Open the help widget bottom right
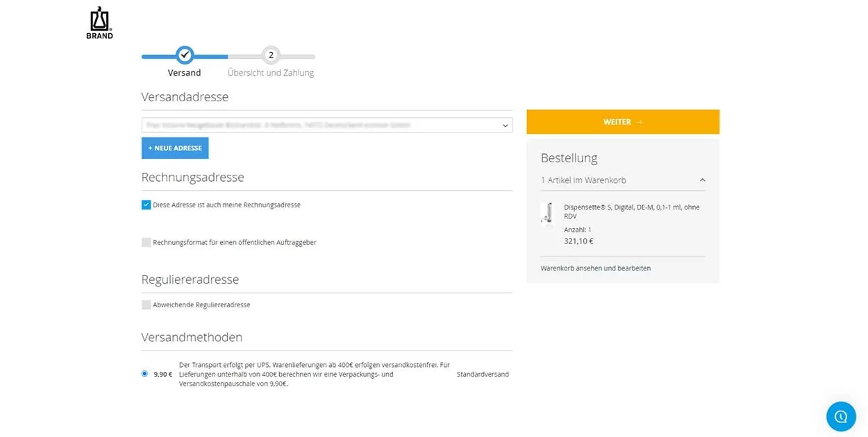Screen dimensions: 868x437 point(841,416)
